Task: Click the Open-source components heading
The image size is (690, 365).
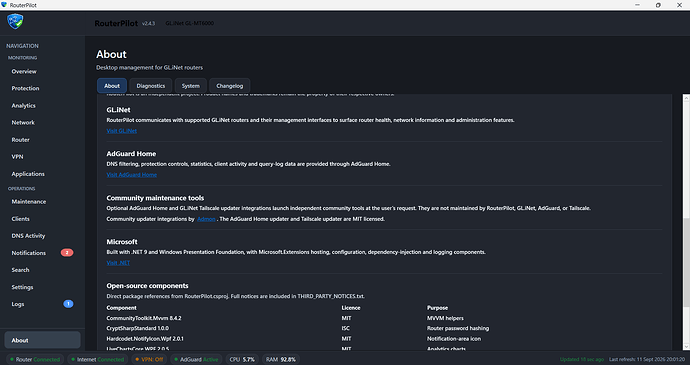Action: pos(147,286)
